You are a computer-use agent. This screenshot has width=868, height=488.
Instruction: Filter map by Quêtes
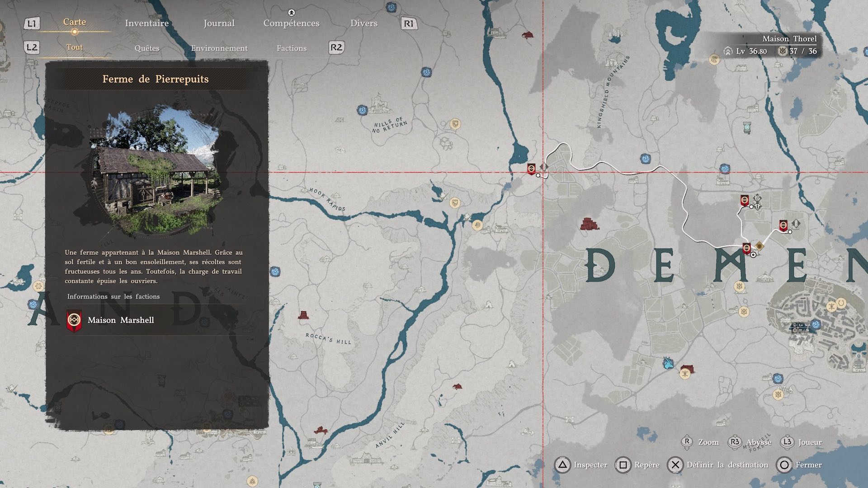point(147,48)
